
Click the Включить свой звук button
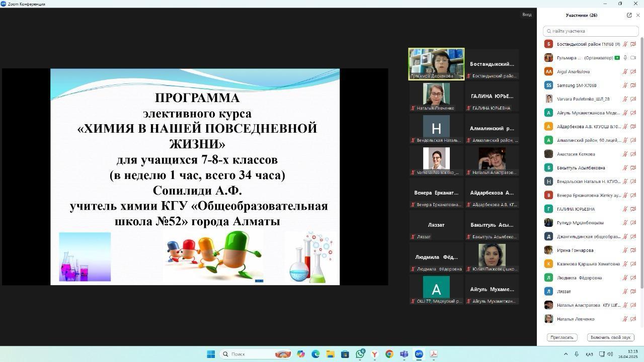(x=610, y=337)
